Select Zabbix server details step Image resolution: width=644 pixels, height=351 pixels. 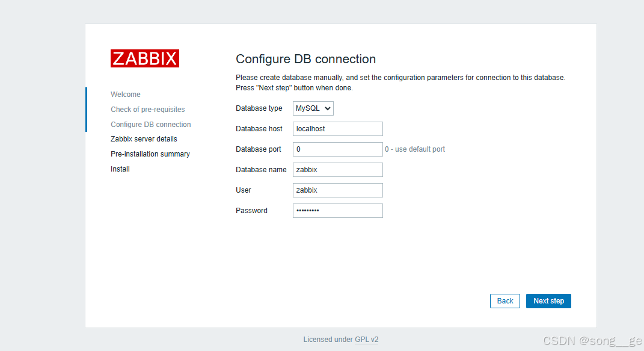point(144,139)
